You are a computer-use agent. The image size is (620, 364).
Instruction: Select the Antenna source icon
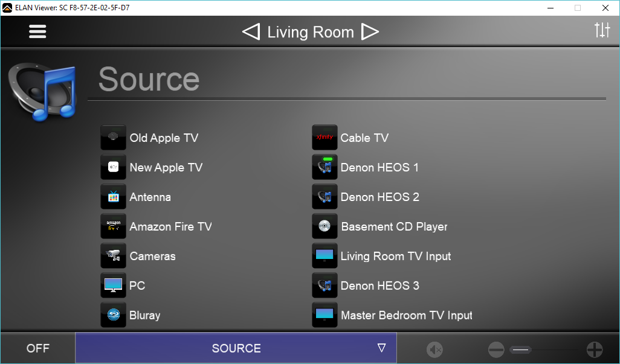pos(113,197)
